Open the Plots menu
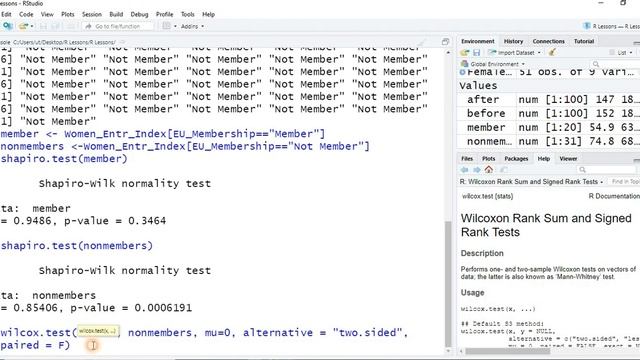 click(68, 14)
